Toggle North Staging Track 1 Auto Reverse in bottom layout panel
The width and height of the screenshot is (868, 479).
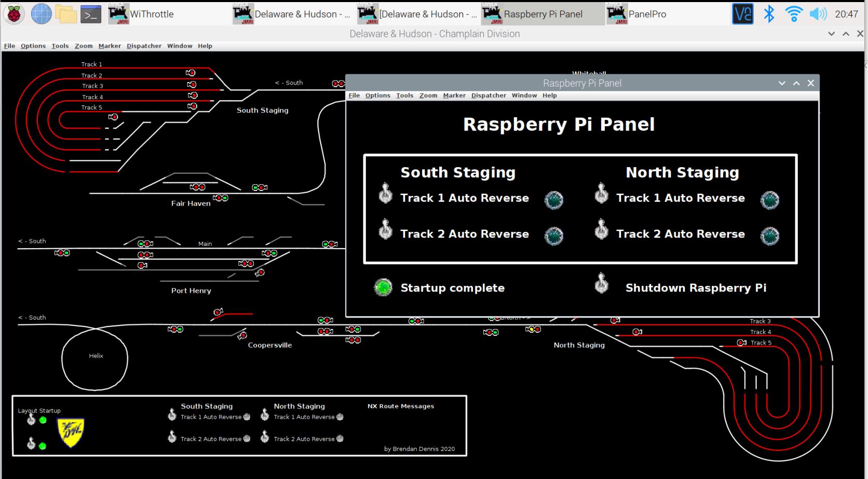pyautogui.click(x=265, y=414)
